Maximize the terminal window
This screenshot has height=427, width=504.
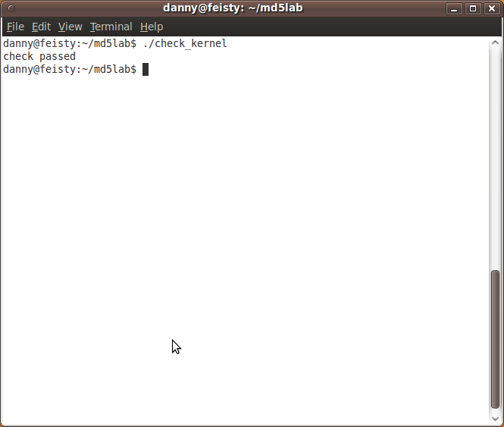(x=473, y=8)
